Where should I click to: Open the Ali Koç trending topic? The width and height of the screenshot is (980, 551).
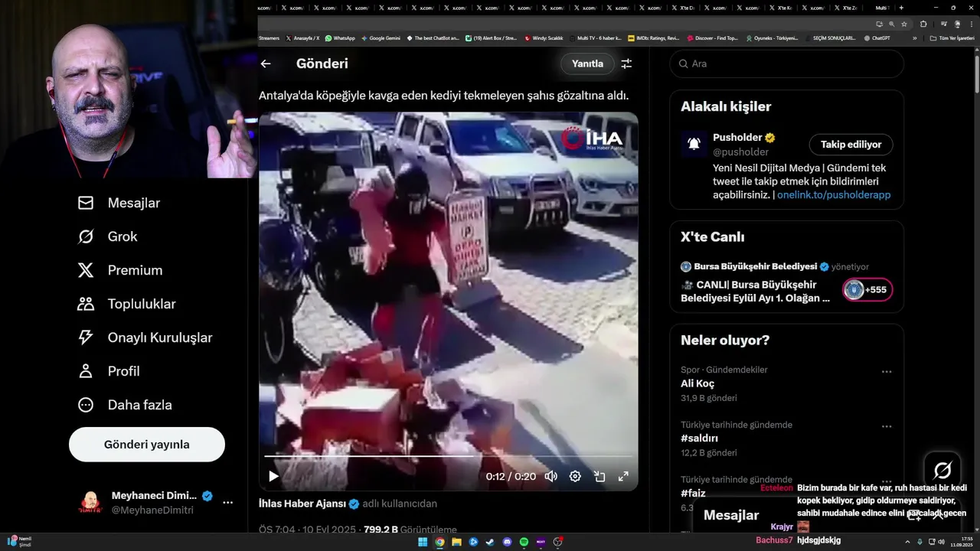(697, 383)
